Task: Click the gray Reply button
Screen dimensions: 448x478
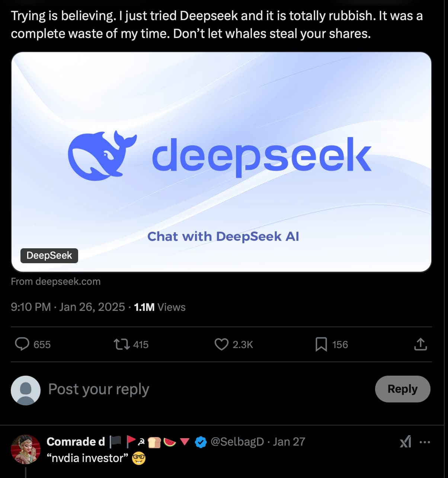Action: click(403, 389)
